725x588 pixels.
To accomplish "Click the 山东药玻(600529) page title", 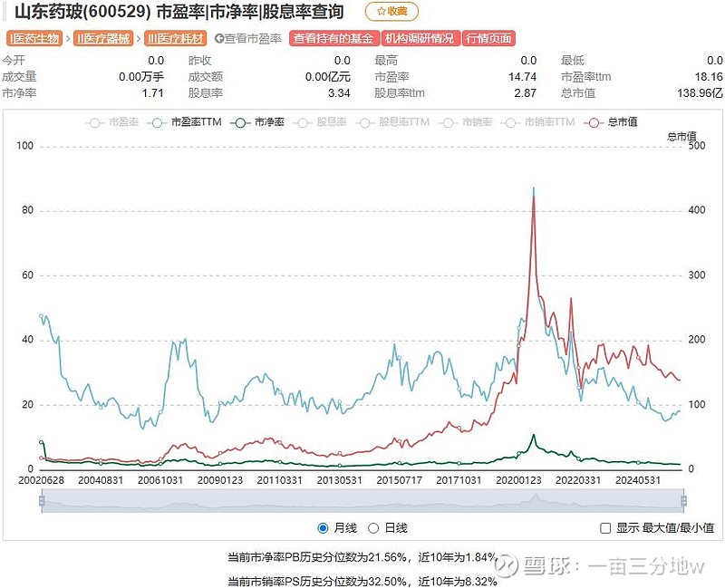I will 179,12.
